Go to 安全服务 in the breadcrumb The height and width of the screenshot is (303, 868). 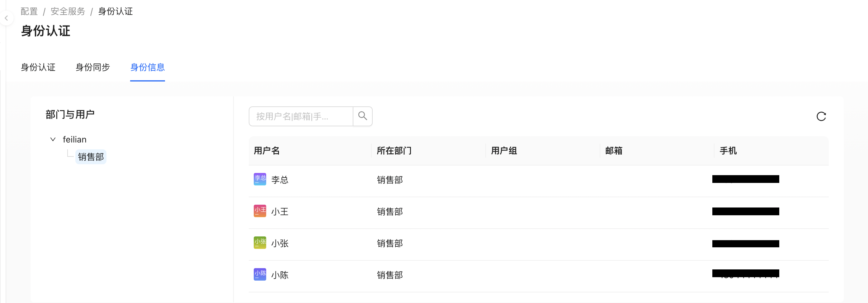pyautogui.click(x=68, y=12)
